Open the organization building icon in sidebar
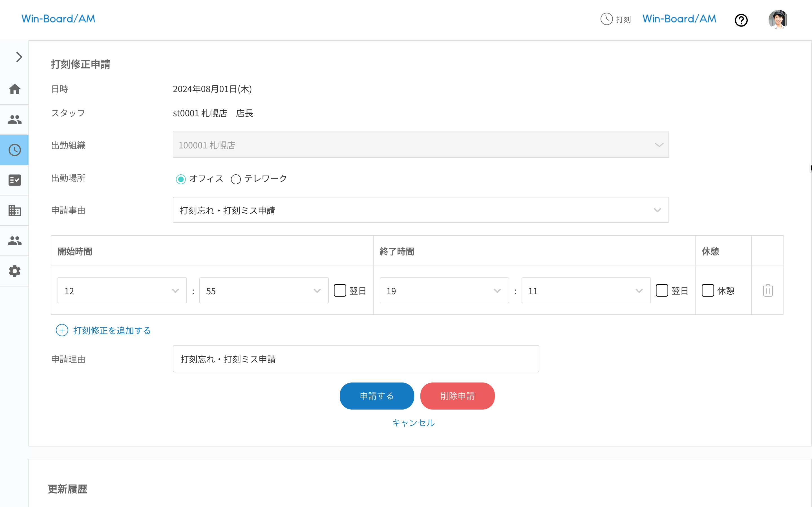The image size is (812, 507). [15, 211]
